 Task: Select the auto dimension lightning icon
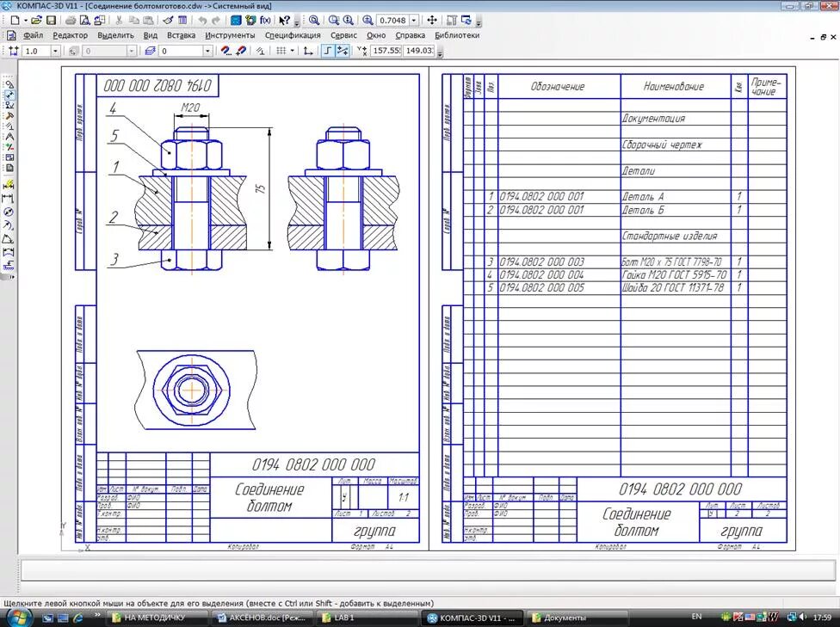click(8, 185)
